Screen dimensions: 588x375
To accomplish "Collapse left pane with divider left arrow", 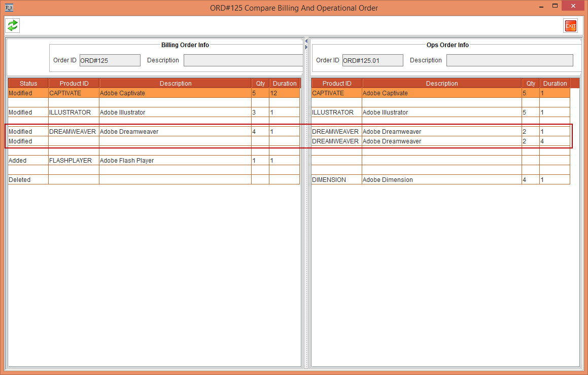I will tap(306, 41).
